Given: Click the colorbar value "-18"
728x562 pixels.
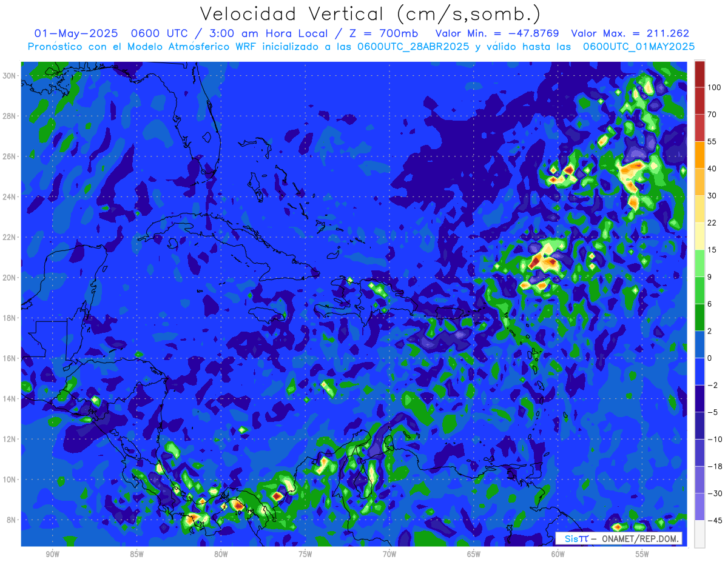Looking at the screenshot, I should [x=715, y=466].
